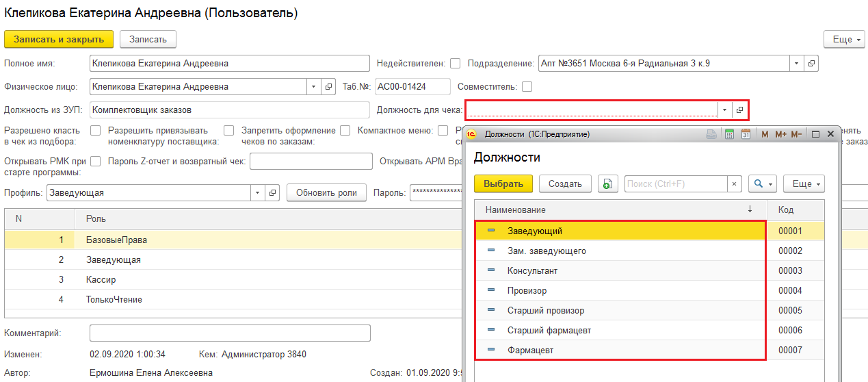Click the Обновить роли button
Screen dimensions: 868x382
pos(326,193)
